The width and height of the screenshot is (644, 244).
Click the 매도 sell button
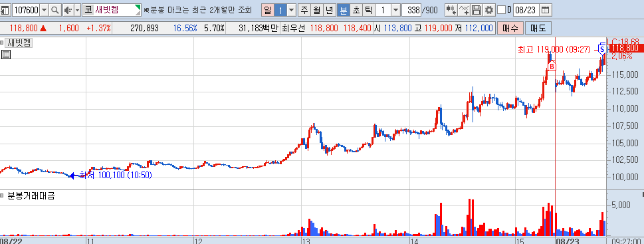pyautogui.click(x=538, y=28)
